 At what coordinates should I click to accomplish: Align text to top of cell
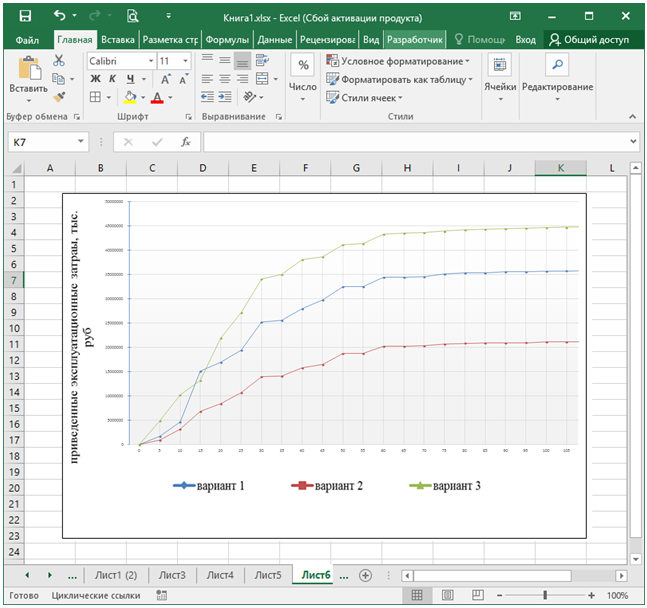click(207, 61)
